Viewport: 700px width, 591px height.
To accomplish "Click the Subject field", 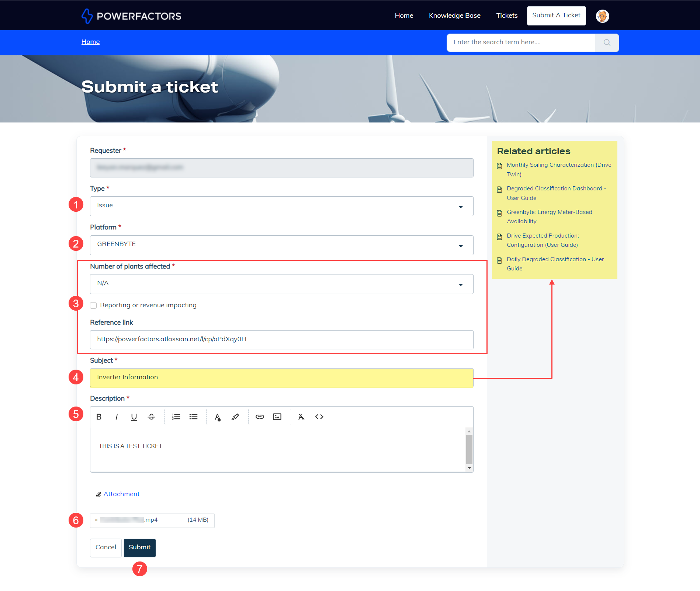I will click(x=281, y=377).
